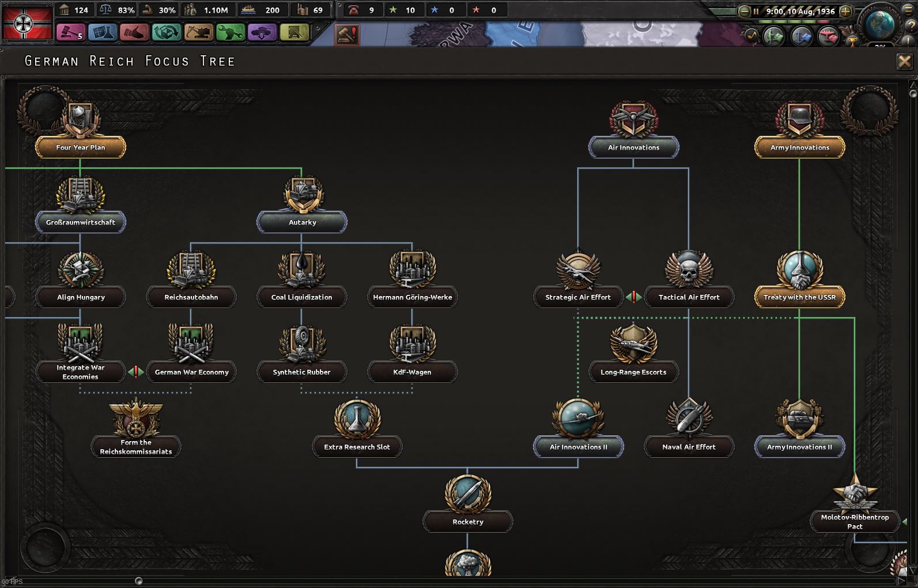Choose the Großraumwirtschaft focus
This screenshot has height=588, width=918.
(80, 222)
